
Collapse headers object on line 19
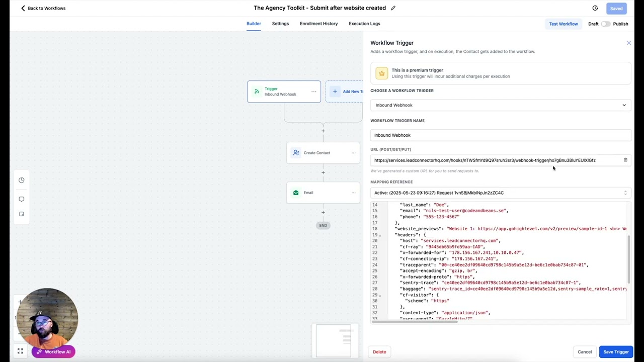click(380, 235)
